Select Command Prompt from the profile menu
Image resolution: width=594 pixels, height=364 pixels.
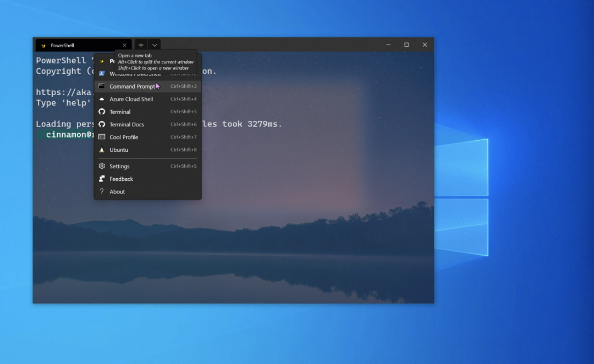click(x=132, y=86)
